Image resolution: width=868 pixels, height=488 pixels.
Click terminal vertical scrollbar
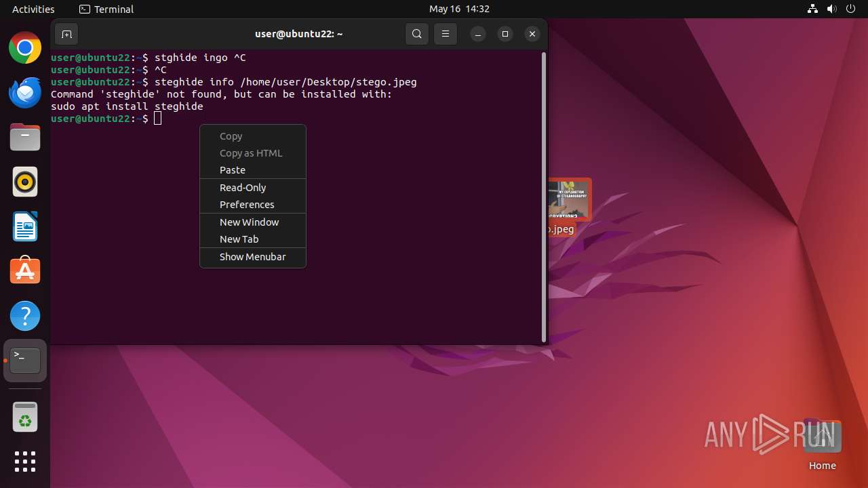tap(543, 197)
